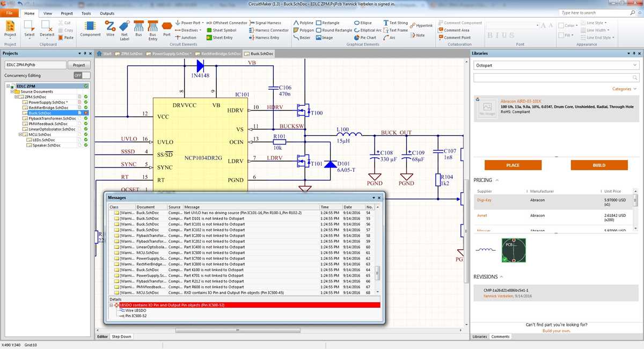Image resolution: width=644 pixels, height=349 pixels.
Task: Open the File menu
Action: [x=10, y=13]
